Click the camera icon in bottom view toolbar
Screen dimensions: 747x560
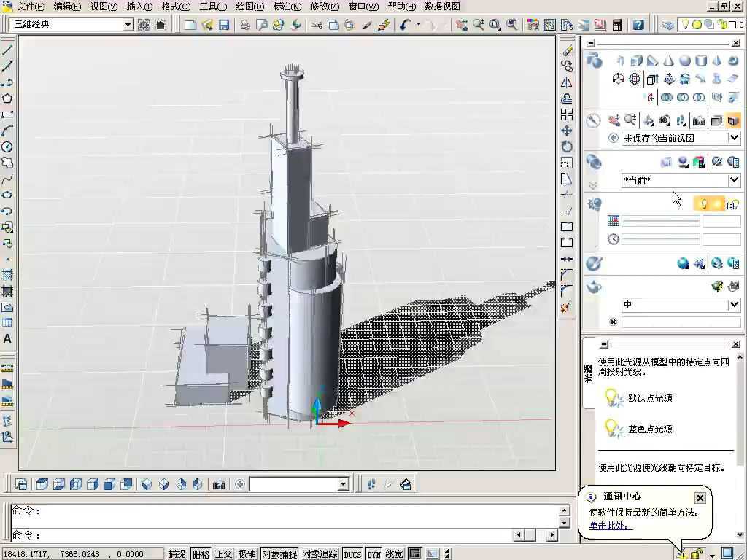click(x=219, y=485)
